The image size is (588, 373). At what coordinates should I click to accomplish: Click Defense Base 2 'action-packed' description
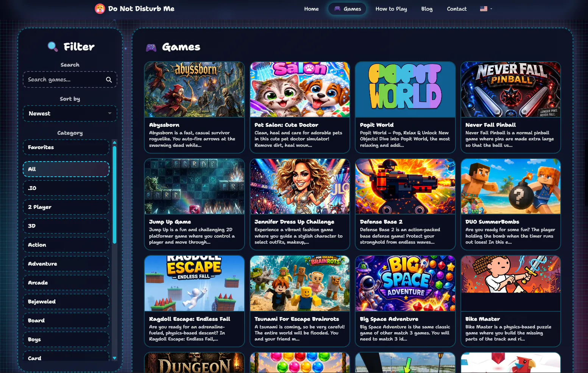[400, 236]
